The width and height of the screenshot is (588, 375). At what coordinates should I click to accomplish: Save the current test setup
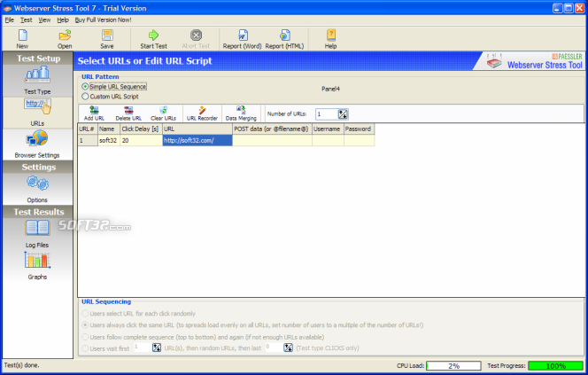coord(107,39)
